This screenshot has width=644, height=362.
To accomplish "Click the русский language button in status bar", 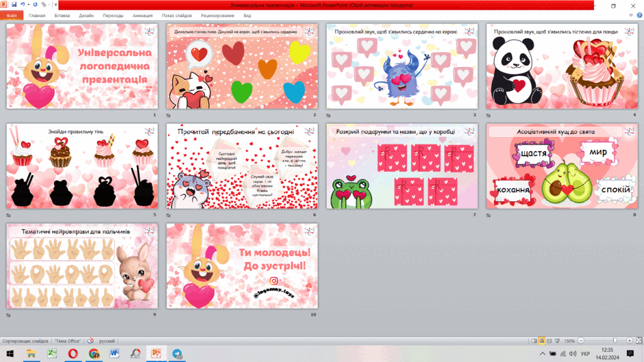I will point(107,341).
